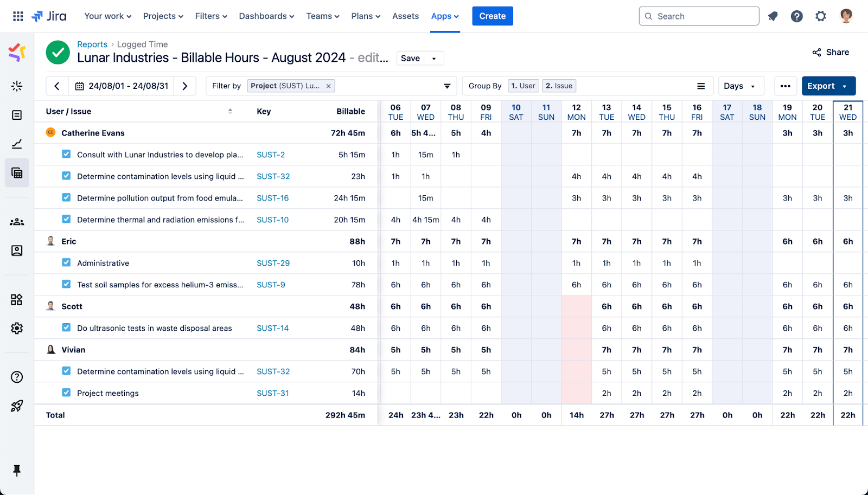Image resolution: width=868 pixels, height=495 pixels.
Task: Open the Dashboards menu
Action: click(x=266, y=16)
